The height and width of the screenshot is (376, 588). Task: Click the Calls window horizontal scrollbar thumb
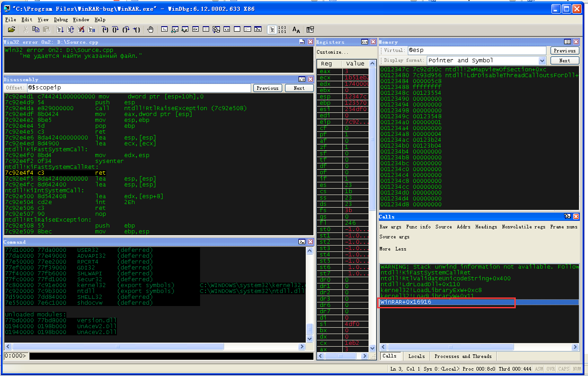(450, 347)
